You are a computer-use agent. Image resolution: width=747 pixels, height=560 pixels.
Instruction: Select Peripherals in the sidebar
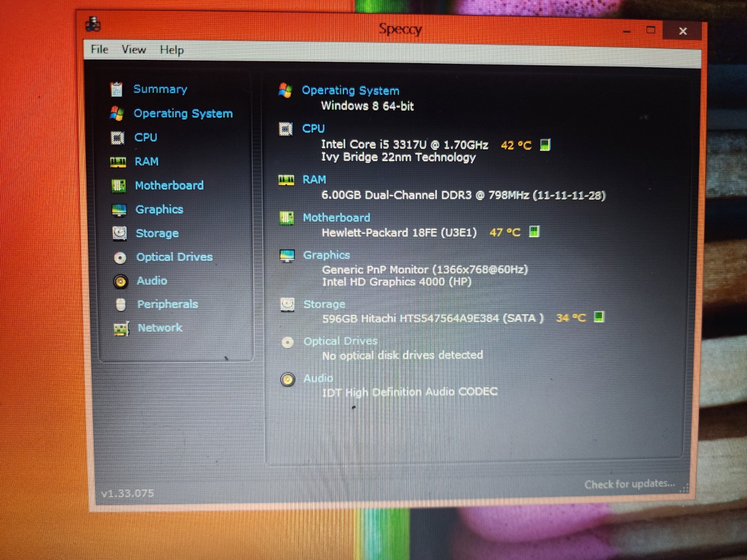(x=168, y=304)
